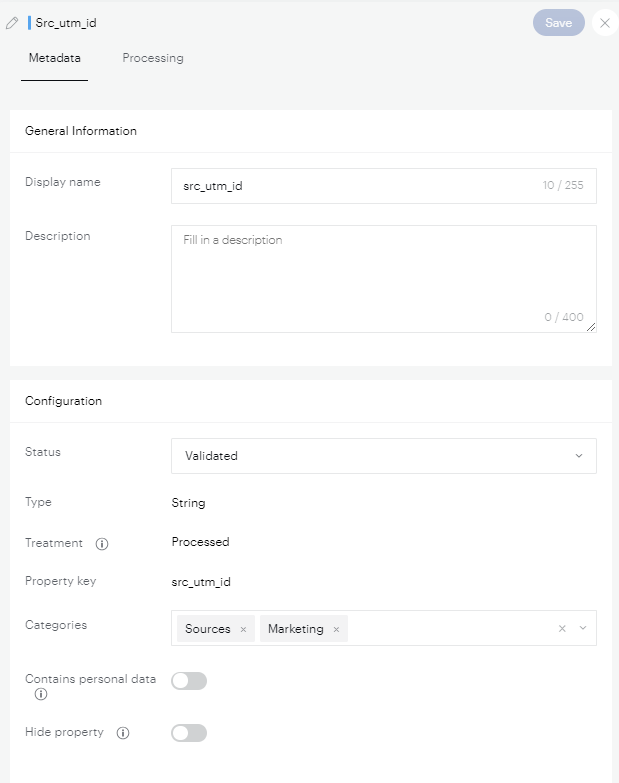Click into the Display name field
The width and height of the screenshot is (619, 783).
click(x=355, y=186)
